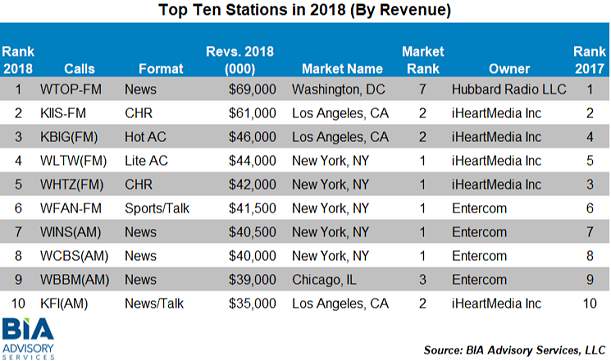This screenshot has height=361, width=611.
Task: Click the Hubbard Radio LLC owner cell
Action: (509, 89)
